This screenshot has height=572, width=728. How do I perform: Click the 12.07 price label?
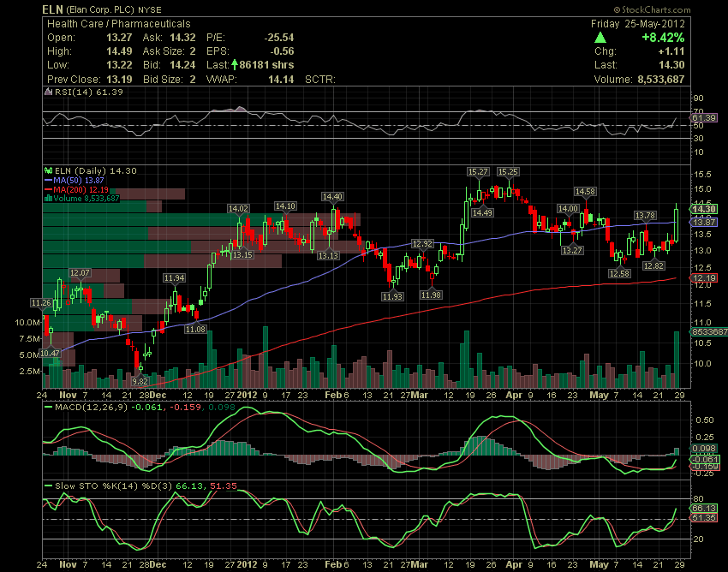80,272
